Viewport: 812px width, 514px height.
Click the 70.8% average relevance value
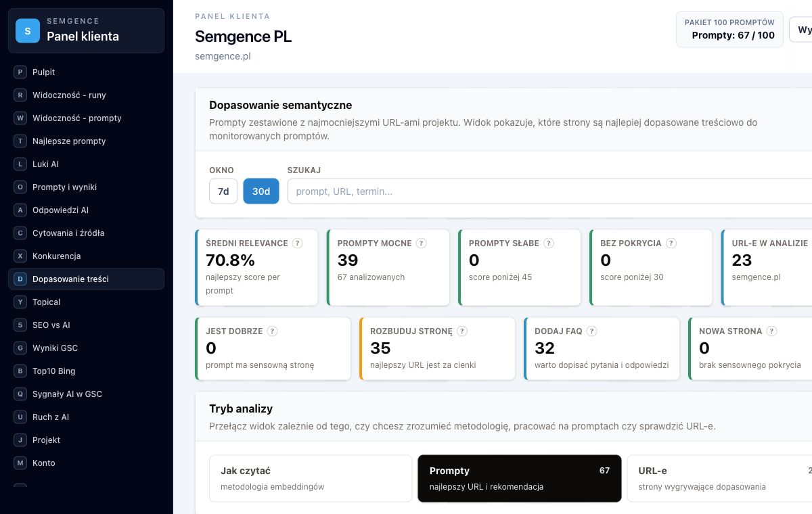[230, 260]
